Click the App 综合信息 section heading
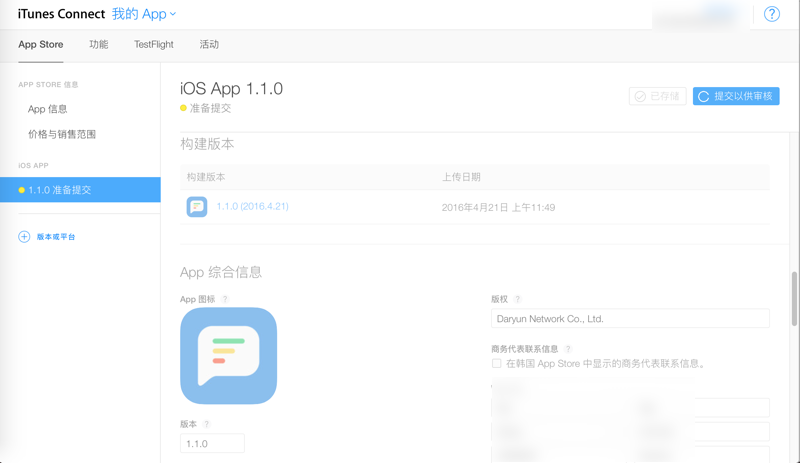 pos(221,272)
